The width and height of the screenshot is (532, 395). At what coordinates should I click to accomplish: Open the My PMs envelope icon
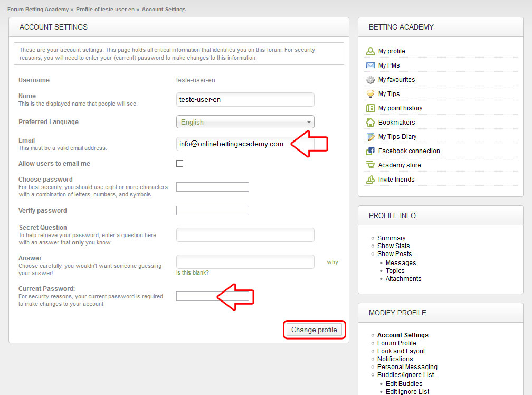(x=370, y=65)
